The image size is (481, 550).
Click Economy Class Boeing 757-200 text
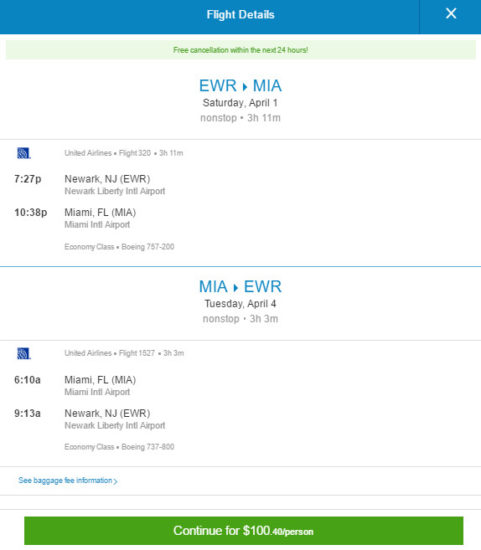pyautogui.click(x=119, y=247)
